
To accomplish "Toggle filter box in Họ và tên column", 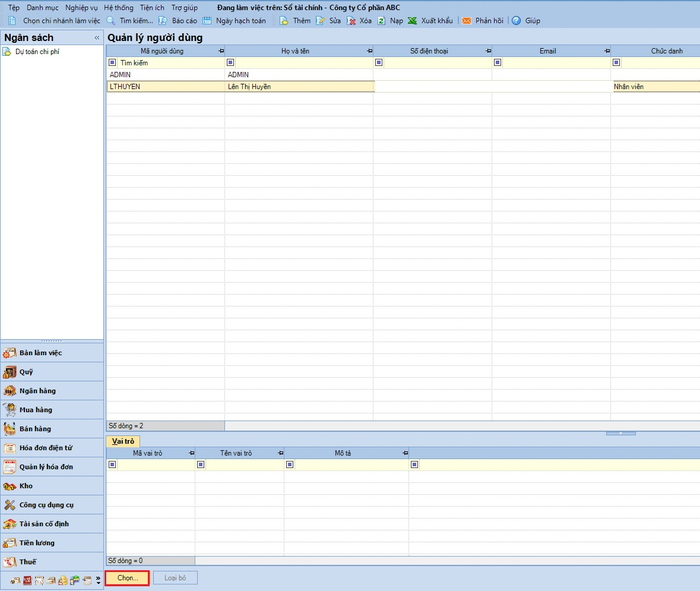I will tap(230, 62).
